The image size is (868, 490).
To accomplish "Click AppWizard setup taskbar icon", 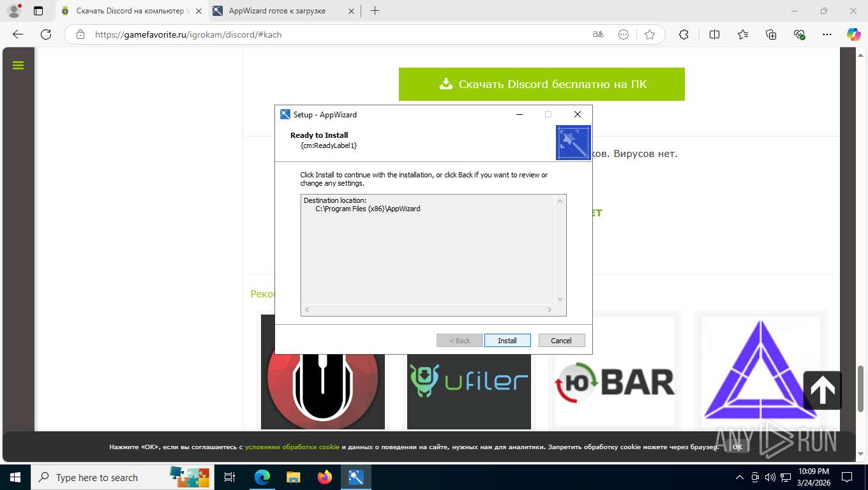I will coord(355,477).
